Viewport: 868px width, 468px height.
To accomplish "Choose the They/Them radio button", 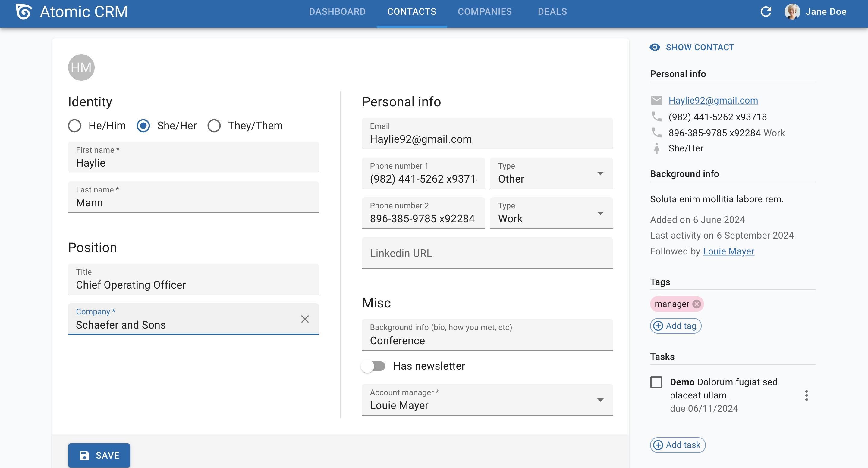I will coord(214,126).
